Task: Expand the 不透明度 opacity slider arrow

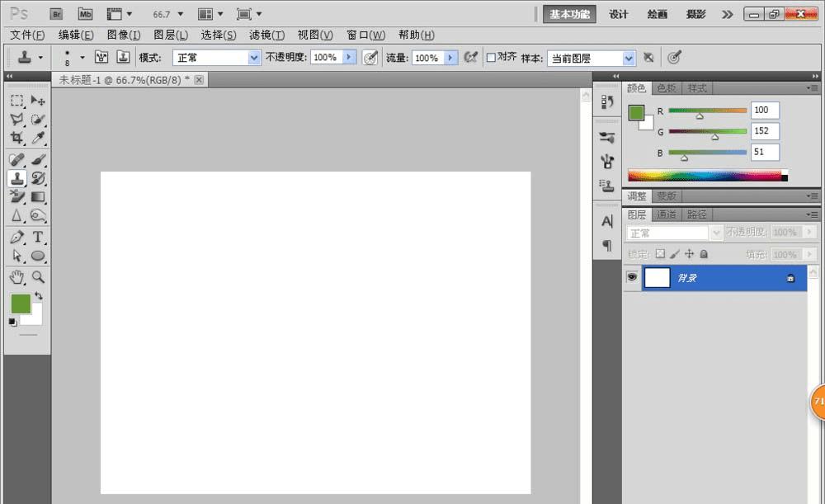Action: point(349,58)
